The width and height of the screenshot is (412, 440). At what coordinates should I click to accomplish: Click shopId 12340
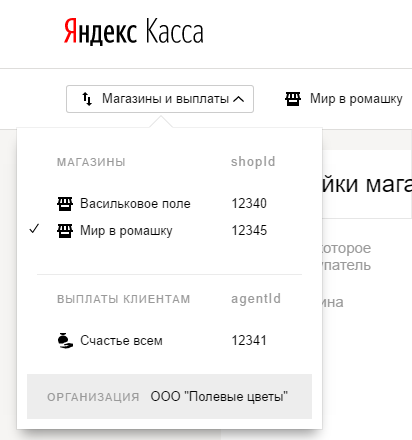coord(249,203)
